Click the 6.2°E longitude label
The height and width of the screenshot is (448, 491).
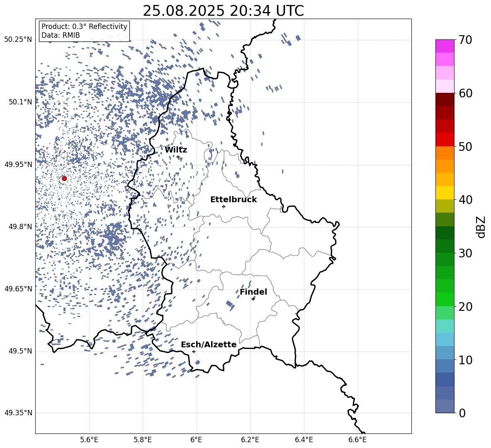[x=250, y=440]
